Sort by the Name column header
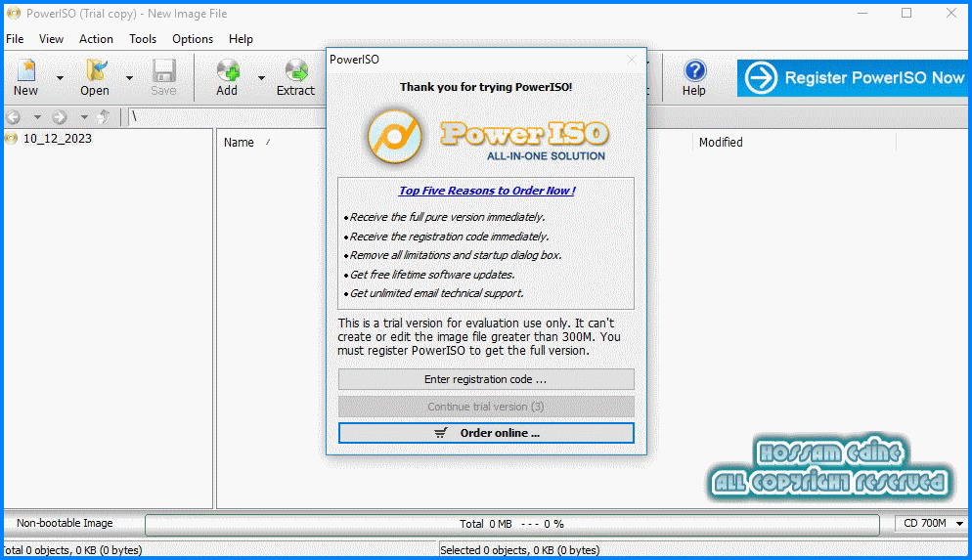The height and width of the screenshot is (560, 972). (239, 143)
